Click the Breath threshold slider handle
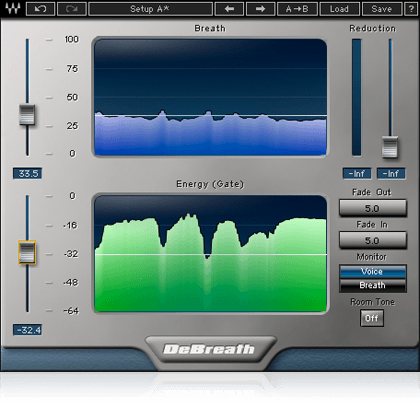The height and width of the screenshot is (402, 420). pos(27,114)
